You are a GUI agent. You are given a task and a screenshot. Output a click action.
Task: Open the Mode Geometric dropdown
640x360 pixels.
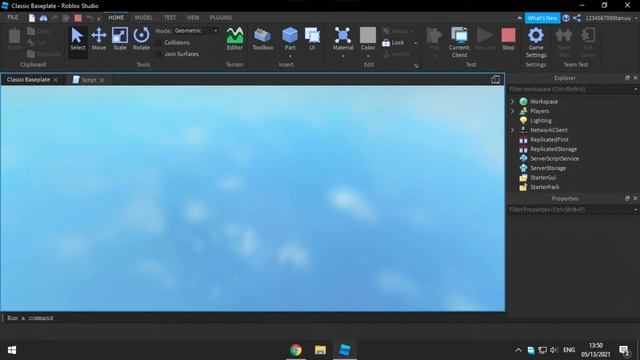click(196, 31)
